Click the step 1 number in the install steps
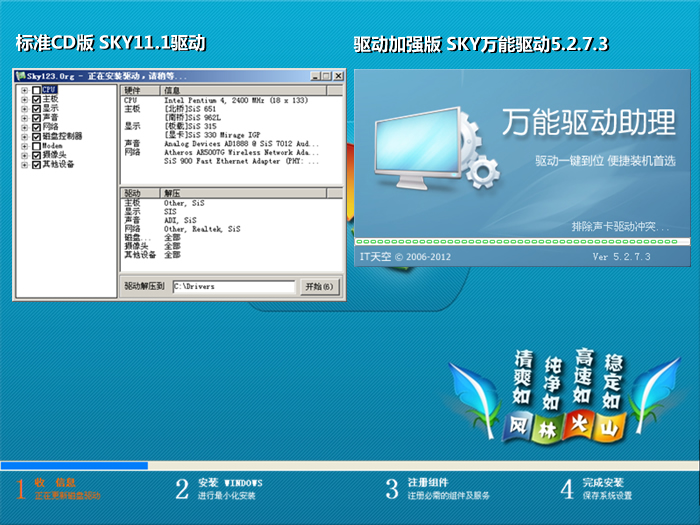 (x=20, y=488)
